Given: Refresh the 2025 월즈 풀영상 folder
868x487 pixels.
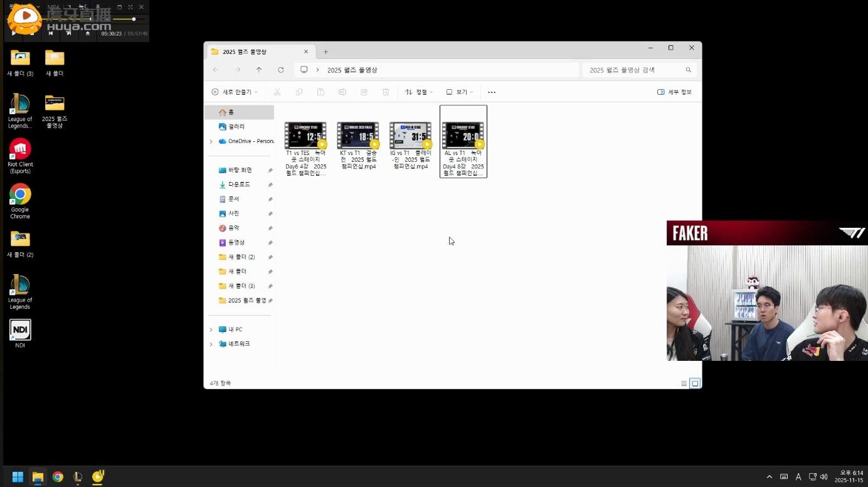Looking at the screenshot, I should (x=280, y=70).
